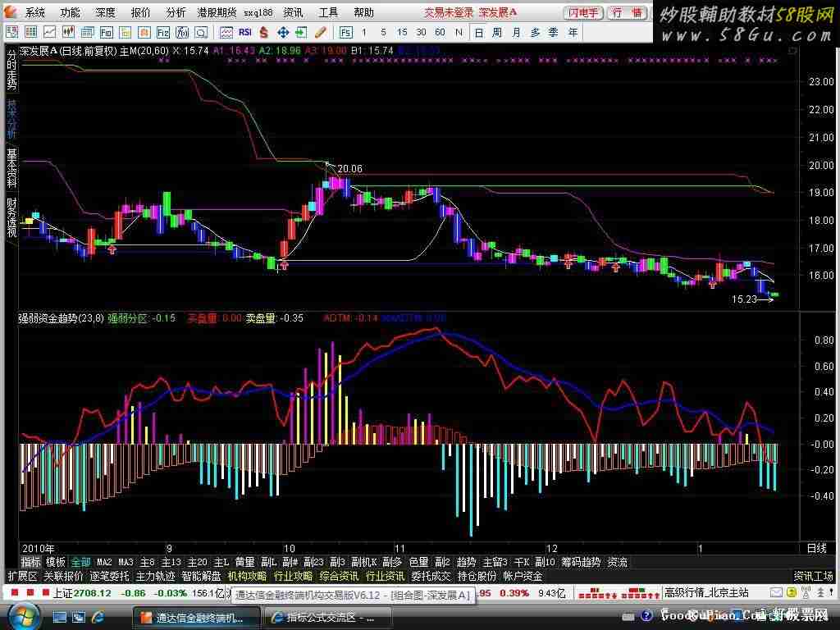
Task: Open the 技术分析 side panel tab
Action: [11, 119]
